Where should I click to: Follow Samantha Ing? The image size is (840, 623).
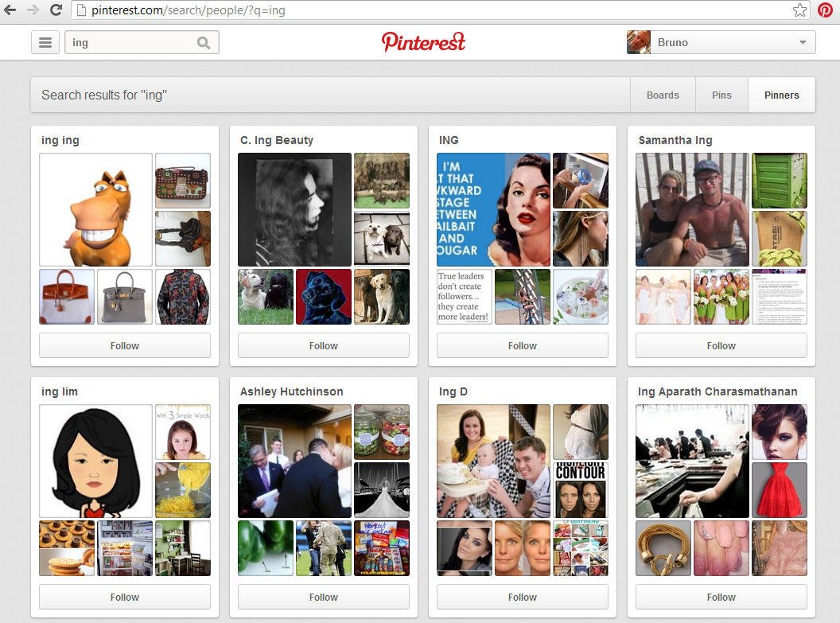point(721,345)
